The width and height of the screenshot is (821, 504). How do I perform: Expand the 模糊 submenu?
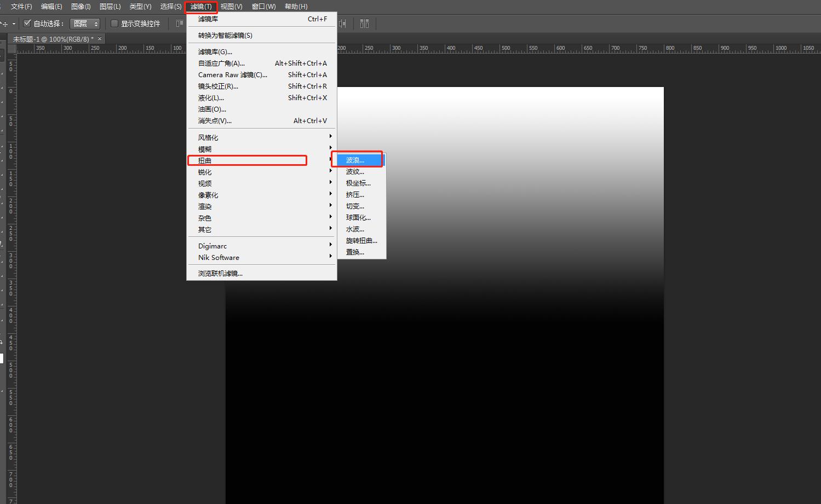point(262,149)
